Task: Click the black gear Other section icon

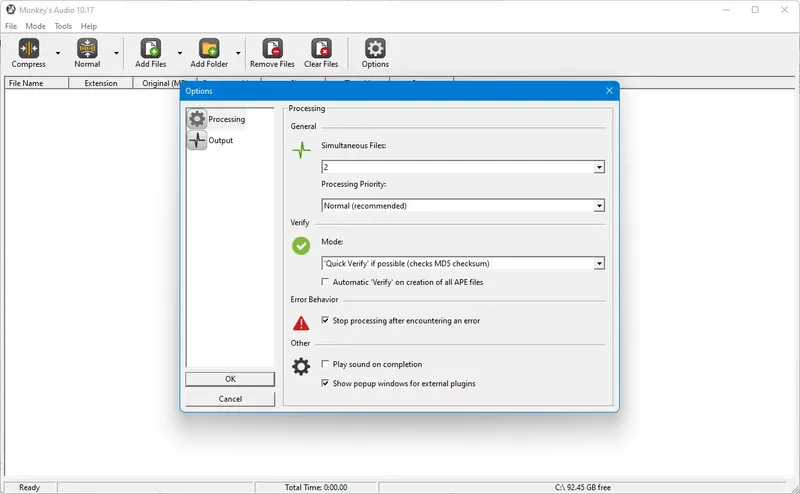Action: point(301,366)
